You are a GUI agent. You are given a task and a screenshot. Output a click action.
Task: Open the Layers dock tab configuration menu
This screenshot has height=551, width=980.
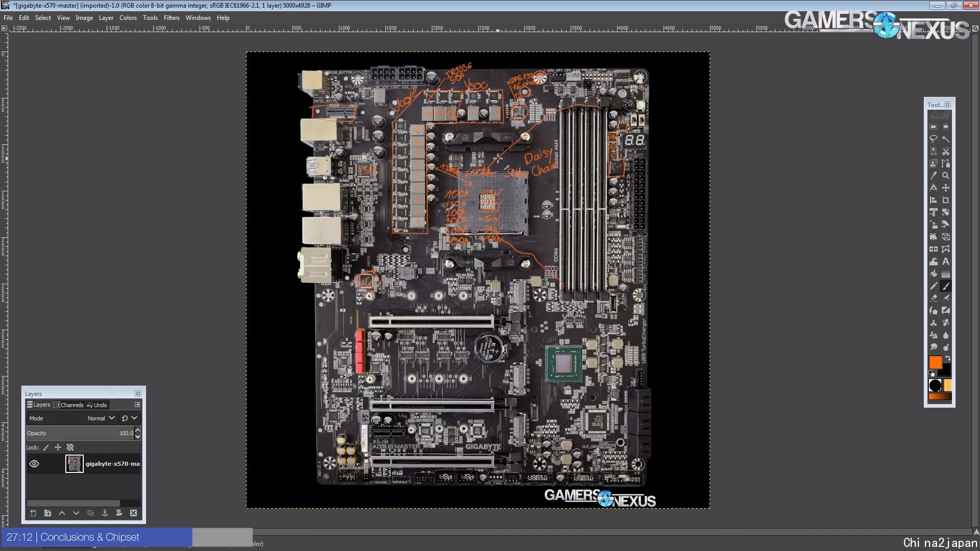point(137,405)
